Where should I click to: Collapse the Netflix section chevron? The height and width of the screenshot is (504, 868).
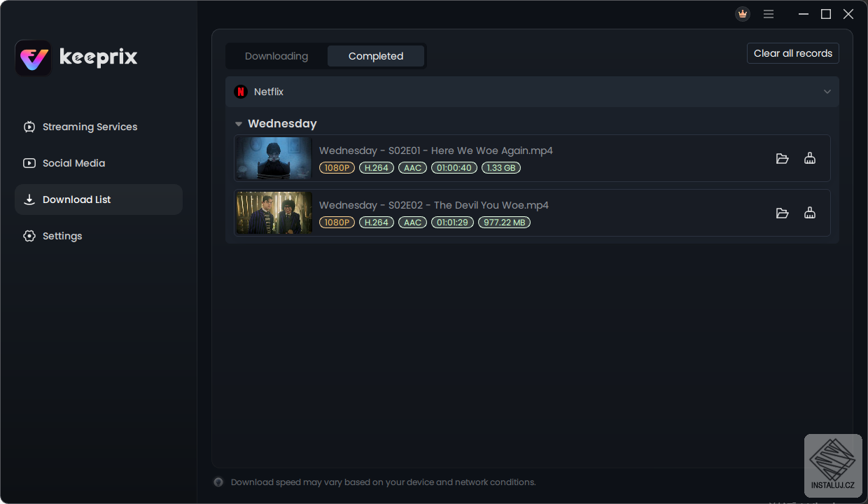[x=827, y=92]
